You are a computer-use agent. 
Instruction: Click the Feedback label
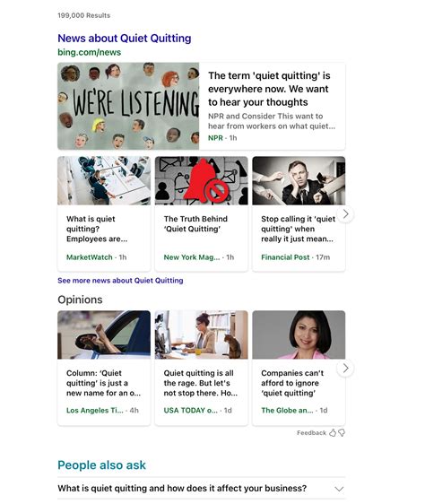click(311, 433)
